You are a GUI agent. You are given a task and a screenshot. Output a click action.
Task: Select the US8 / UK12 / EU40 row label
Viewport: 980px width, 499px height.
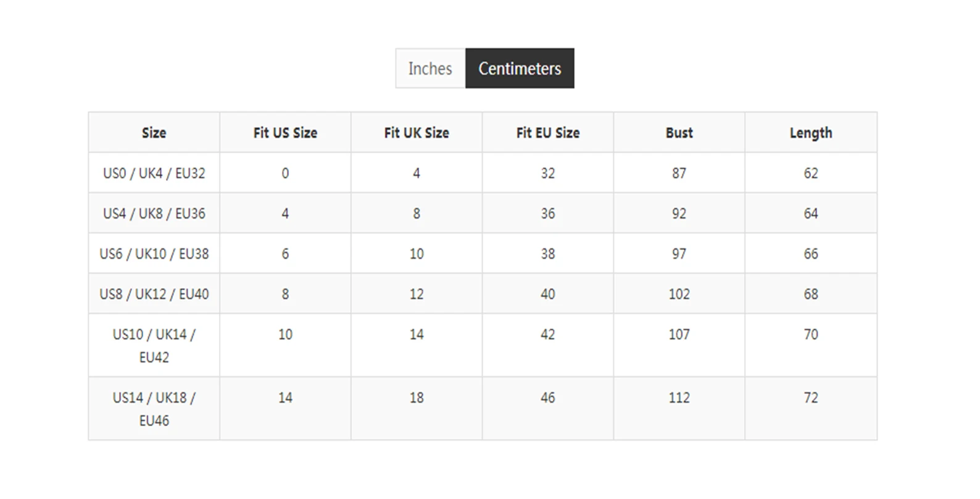(x=154, y=294)
